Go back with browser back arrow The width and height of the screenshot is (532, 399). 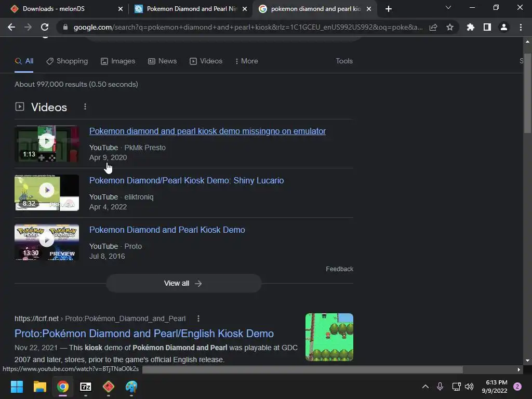11,27
